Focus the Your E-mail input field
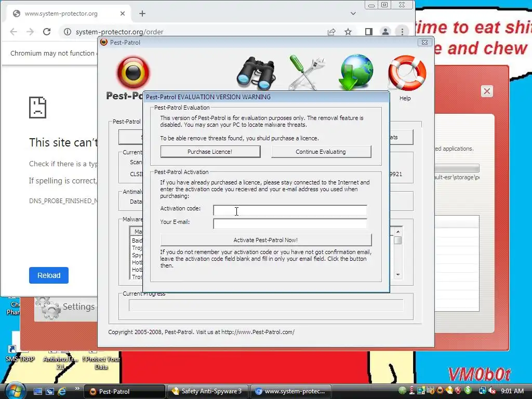The width and height of the screenshot is (532, 399). coord(290,223)
